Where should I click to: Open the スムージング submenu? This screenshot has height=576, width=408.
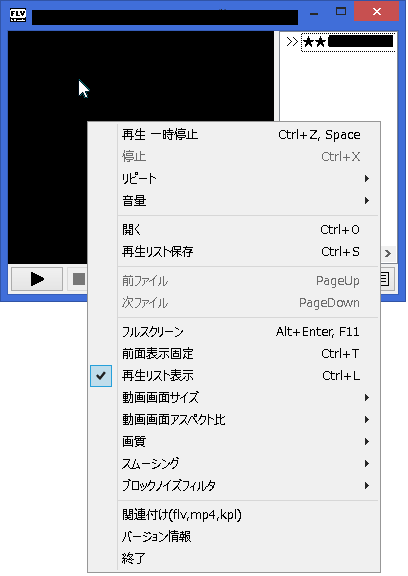click(235, 463)
